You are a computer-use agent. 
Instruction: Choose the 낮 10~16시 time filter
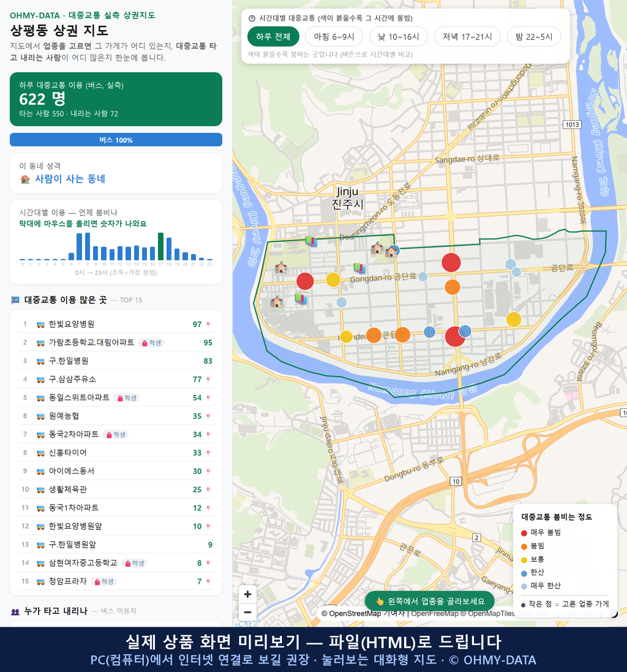click(x=399, y=37)
